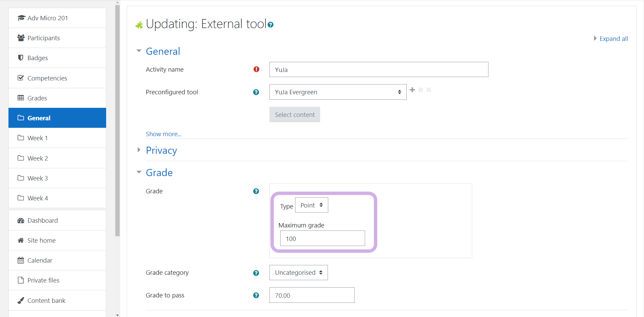This screenshot has width=644, height=317.
Task: Click help icon beside Updating External tool title
Action: (x=270, y=25)
